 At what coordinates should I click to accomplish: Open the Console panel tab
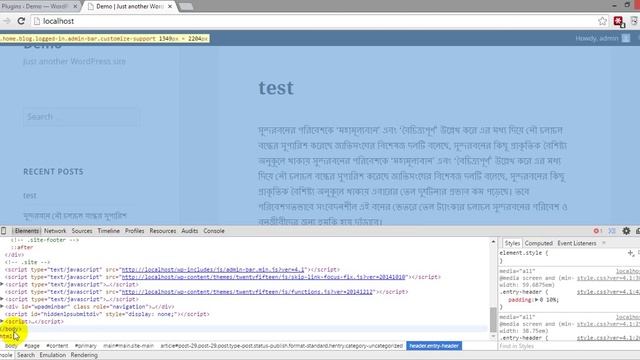[x=214, y=231]
